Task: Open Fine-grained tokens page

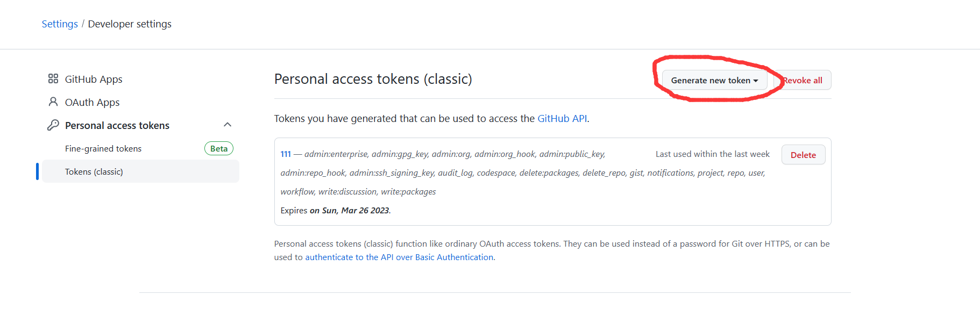Action: (x=103, y=149)
